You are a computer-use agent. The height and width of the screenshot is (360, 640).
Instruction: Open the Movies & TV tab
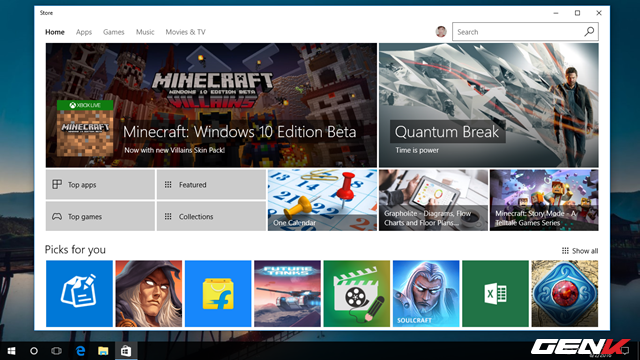pyautogui.click(x=185, y=32)
